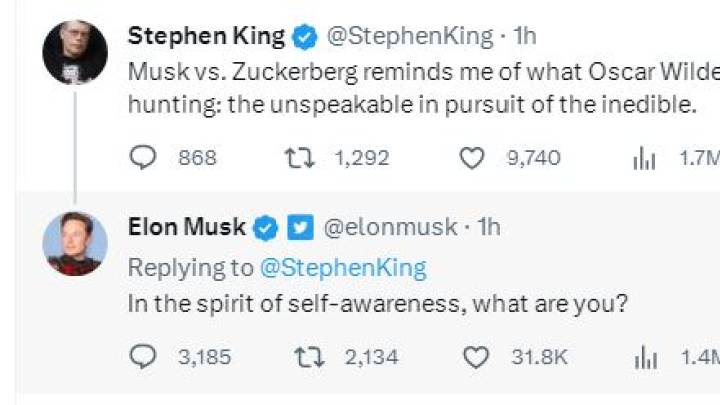This screenshot has height=405, width=720.
Task: Open view analytics on Elon Musk's reply
Action: 646,359
